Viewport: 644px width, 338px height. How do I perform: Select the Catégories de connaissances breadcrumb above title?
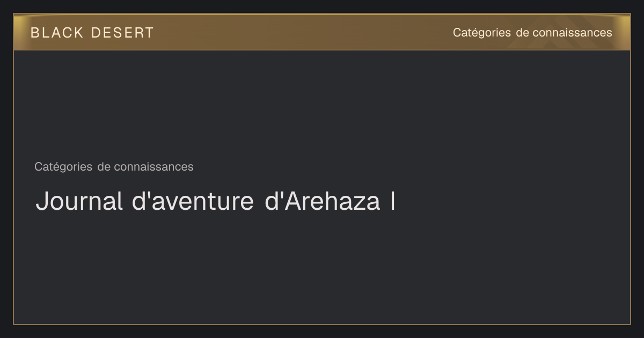click(x=114, y=167)
